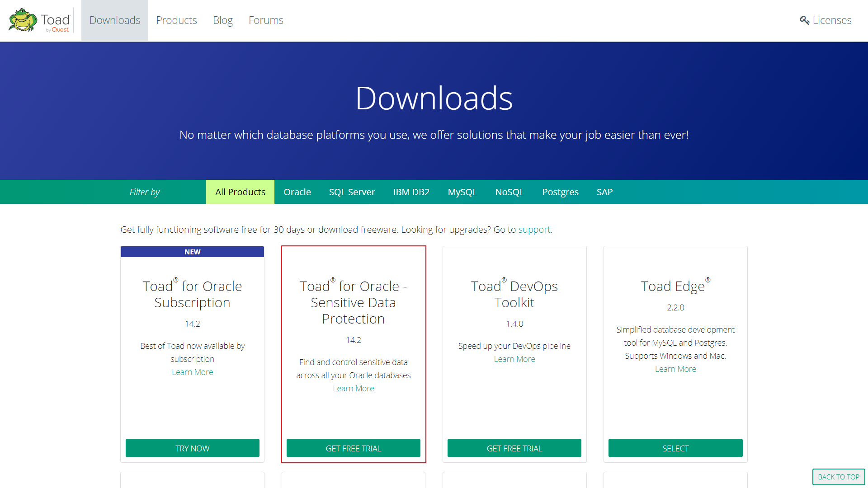This screenshot has width=868, height=488.
Task: Click the NEW badge on Oracle Subscription card
Action: click(193, 252)
